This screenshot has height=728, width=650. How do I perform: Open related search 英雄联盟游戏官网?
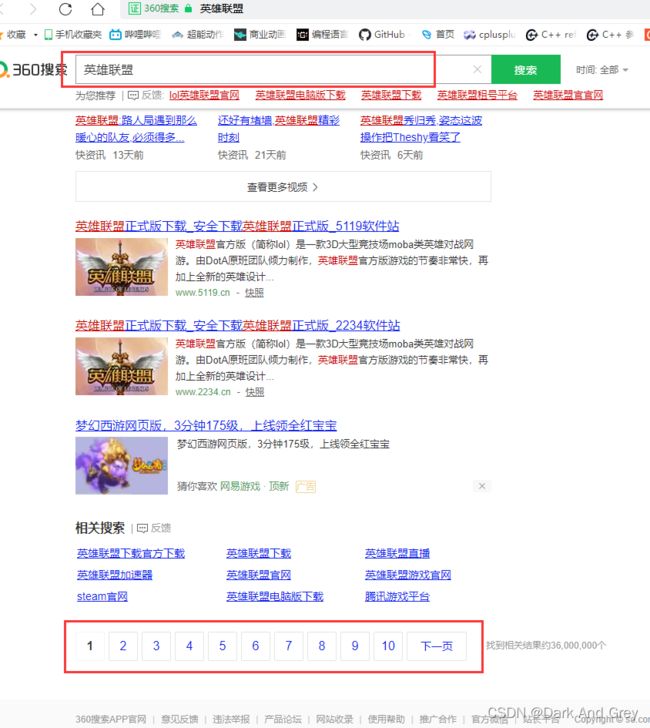point(408,575)
